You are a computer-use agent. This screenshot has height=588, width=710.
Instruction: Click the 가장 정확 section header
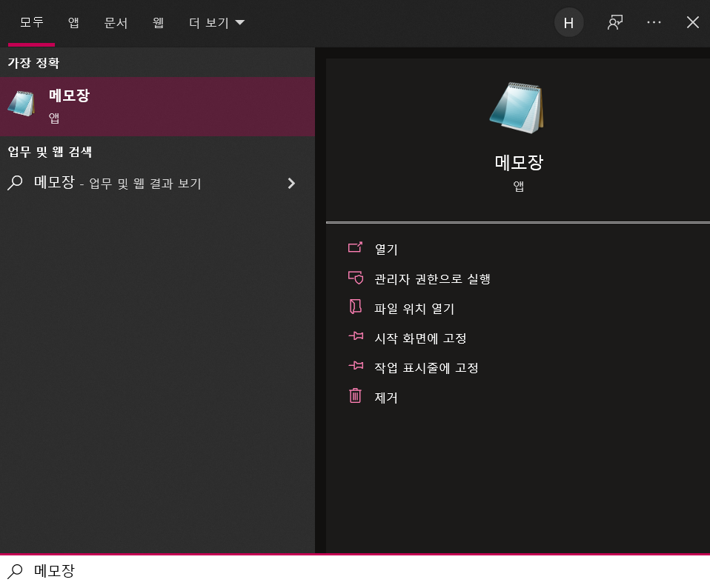click(33, 62)
